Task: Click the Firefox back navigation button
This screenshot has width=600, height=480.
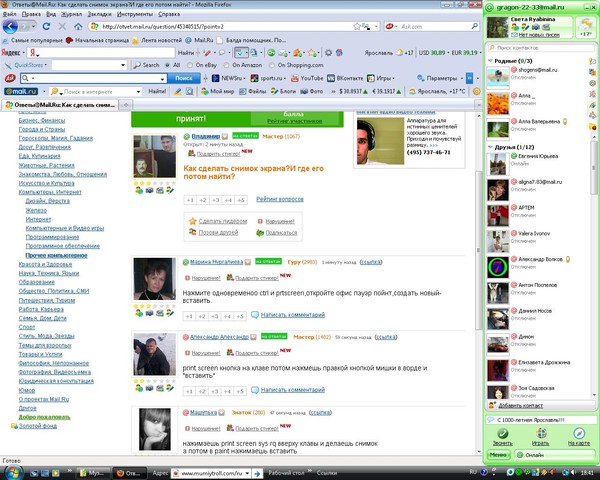Action: pos(10,26)
